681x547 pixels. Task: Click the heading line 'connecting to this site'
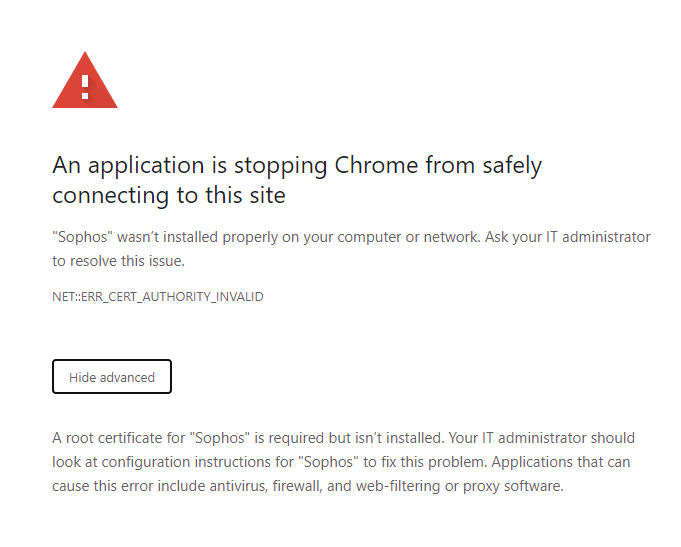(169, 196)
